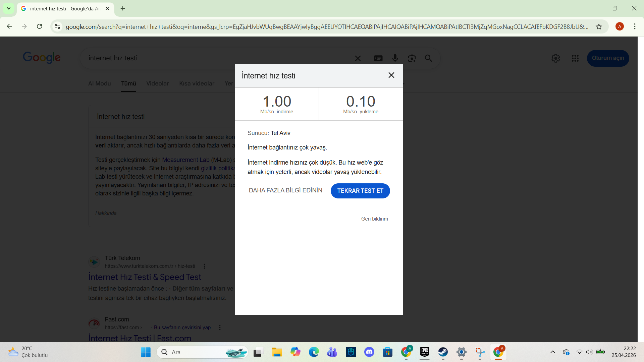Click the TEKRAR TEST ET button
The width and height of the screenshot is (644, 362).
click(x=360, y=191)
